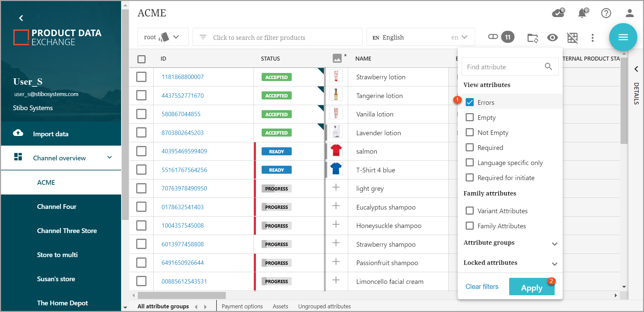This screenshot has height=312, width=644.
Task: Click the cloud sync status icon
Action: [x=558, y=13]
